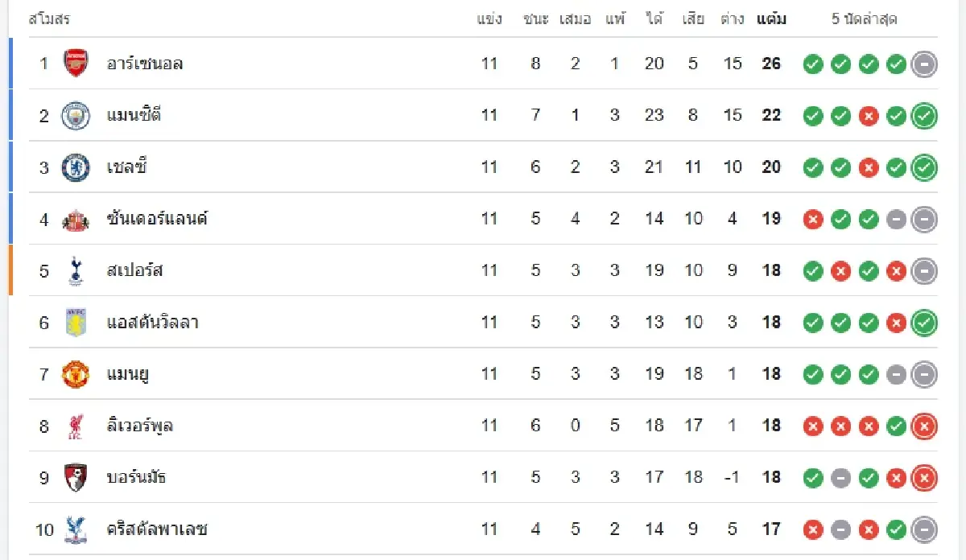Click the Tottenham Spurs club crest
Viewport: 966px width, 560px height.
(x=76, y=270)
